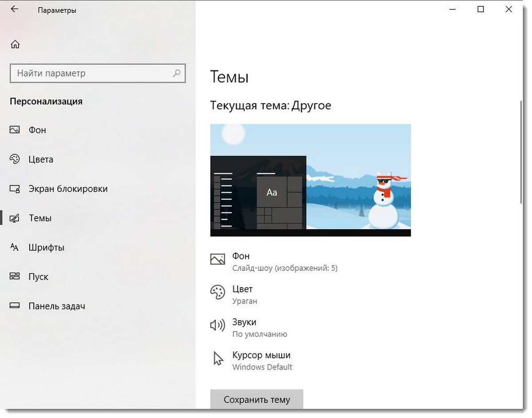Viewport: 532px width, 418px height.
Task: Click the Цвет palette icon under the preview
Action: tap(217, 292)
